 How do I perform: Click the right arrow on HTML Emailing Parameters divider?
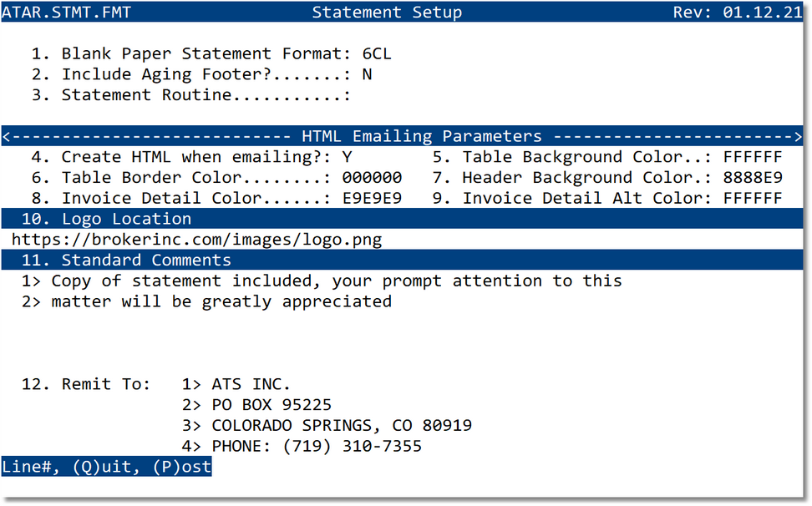pyautogui.click(x=799, y=136)
